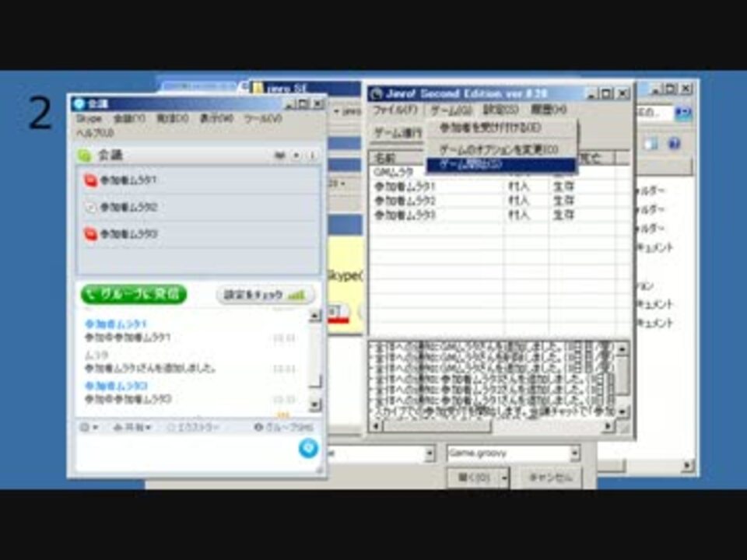Image resolution: width=747 pixels, height=560 pixels.
Task: Click the Skype chat scrollbar up arrow
Action: tap(315, 316)
